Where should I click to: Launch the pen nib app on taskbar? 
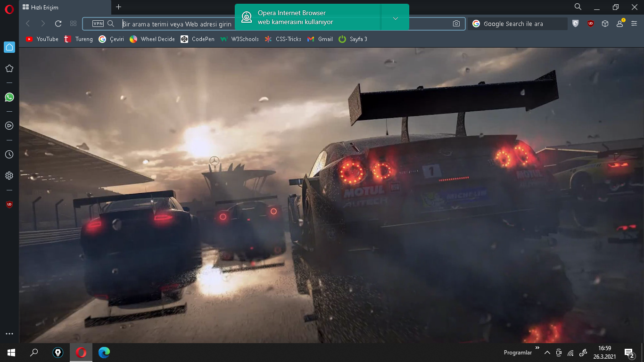click(58, 353)
